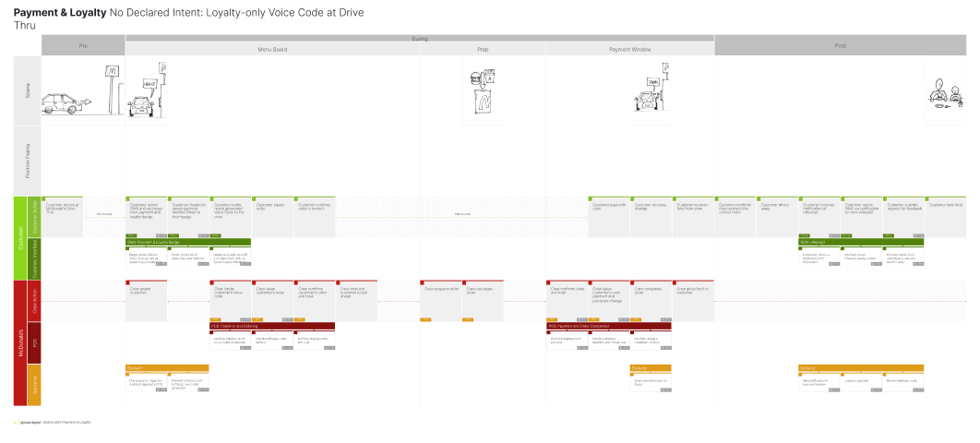The width and height of the screenshot is (980, 443).
Task: Click the red McDonald's swimlane label
Action: tap(20, 343)
